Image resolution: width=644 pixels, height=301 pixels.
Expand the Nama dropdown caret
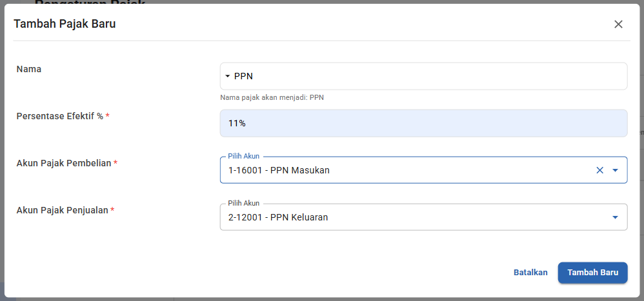227,76
